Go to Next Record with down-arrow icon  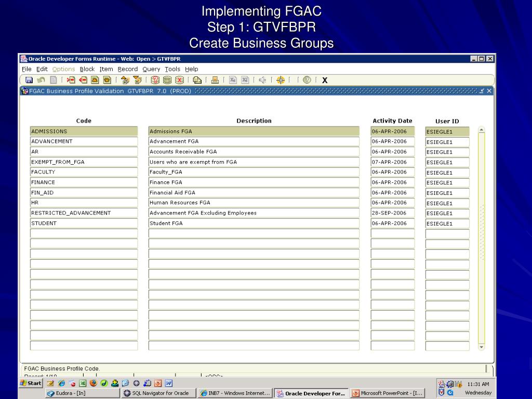(x=107, y=80)
